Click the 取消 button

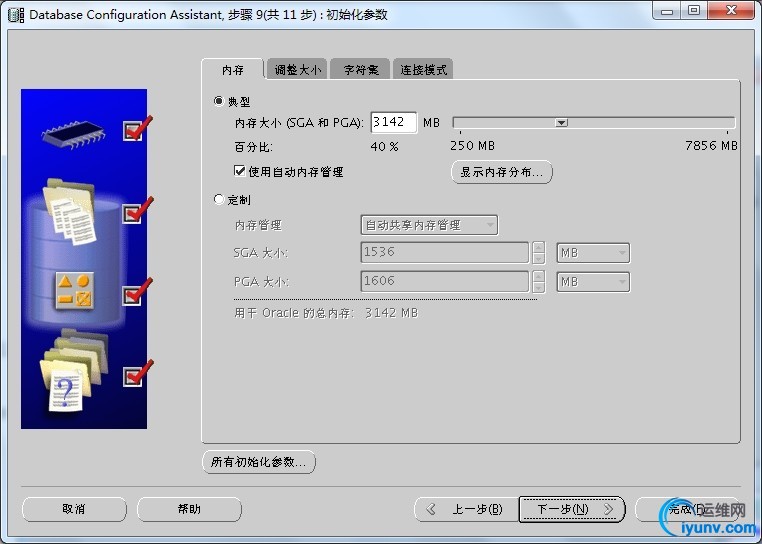74,509
